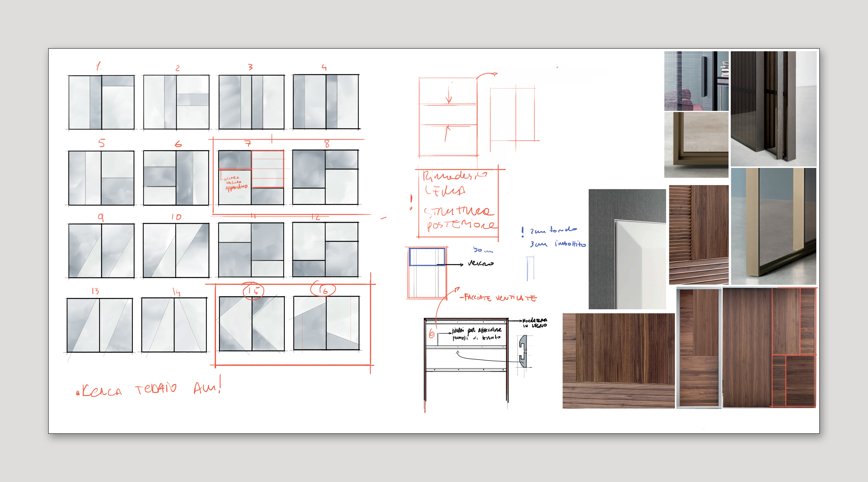Click the 'Bordatura in legno' label
This screenshot has width=868, height=482.
point(535,323)
